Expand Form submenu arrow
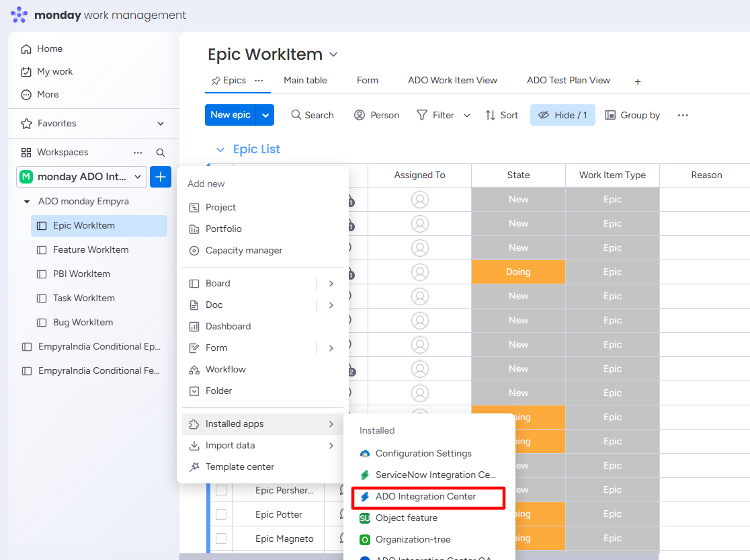The height and width of the screenshot is (560, 750). tap(331, 348)
